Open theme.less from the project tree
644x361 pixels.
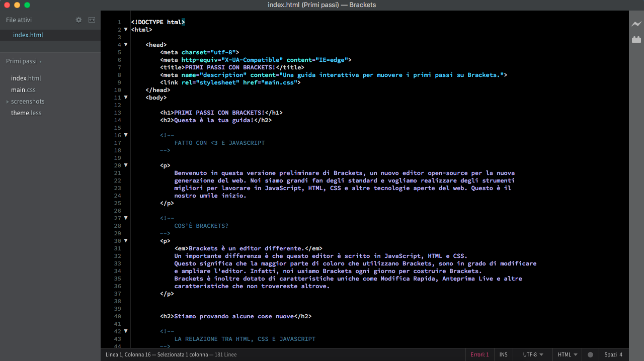click(x=26, y=113)
